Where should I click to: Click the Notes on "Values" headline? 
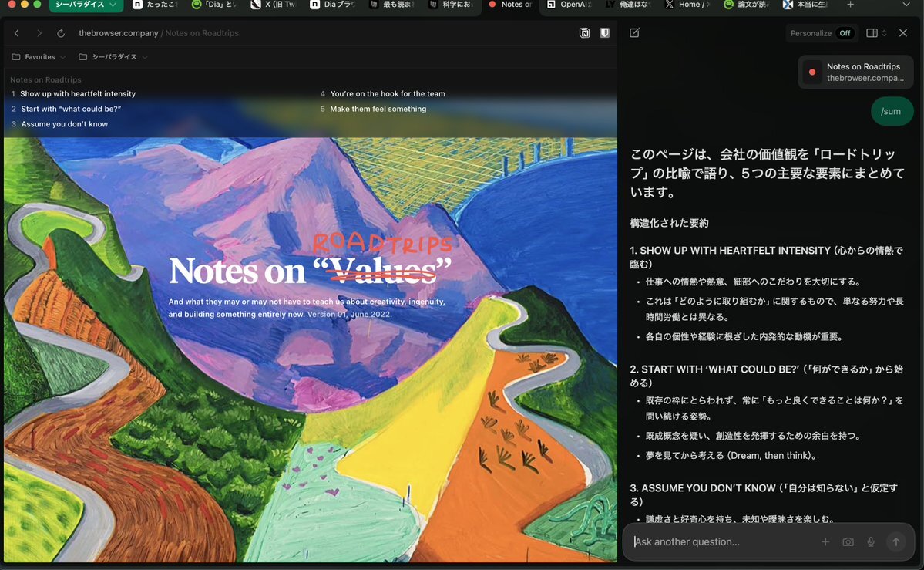pos(310,271)
